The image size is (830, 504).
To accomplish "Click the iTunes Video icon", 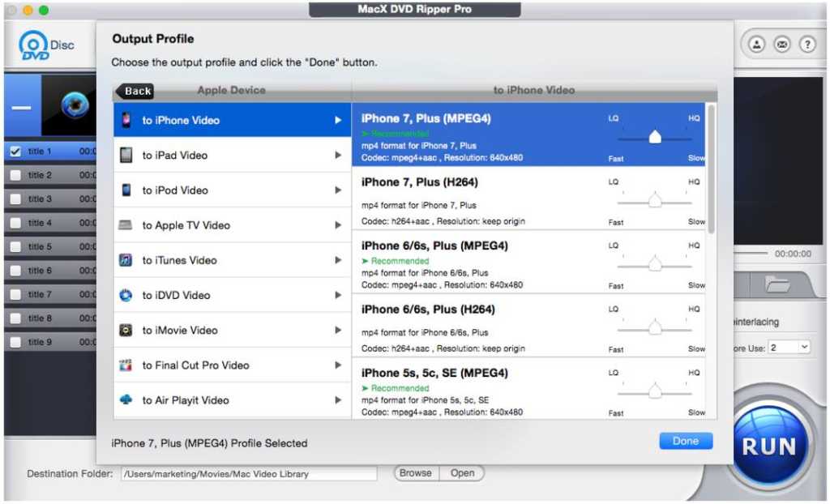I will (126, 260).
